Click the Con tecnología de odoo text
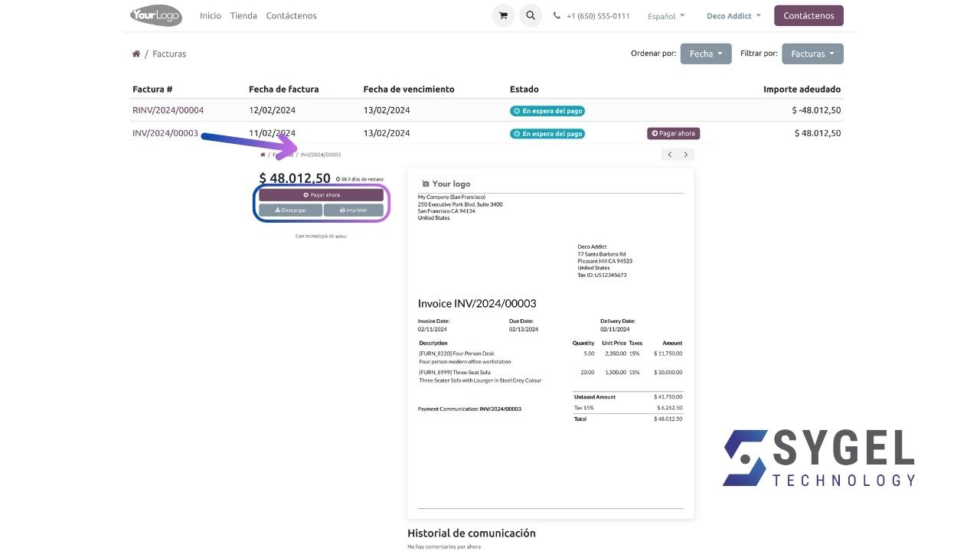The width and height of the screenshot is (980, 551). pyautogui.click(x=321, y=236)
